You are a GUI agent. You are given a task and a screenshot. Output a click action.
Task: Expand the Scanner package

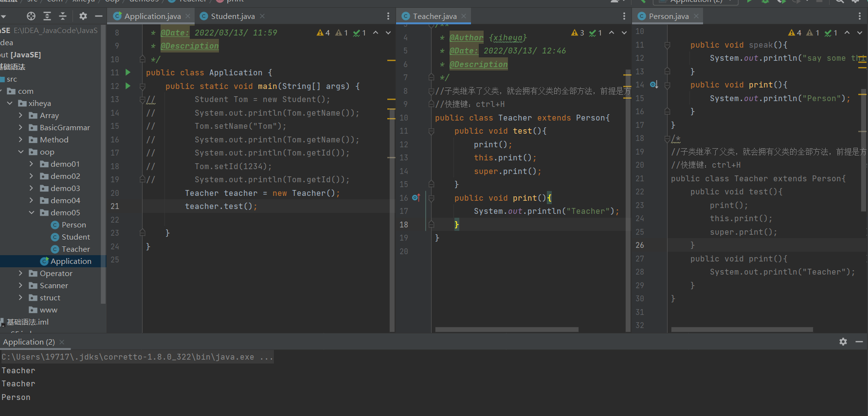20,285
